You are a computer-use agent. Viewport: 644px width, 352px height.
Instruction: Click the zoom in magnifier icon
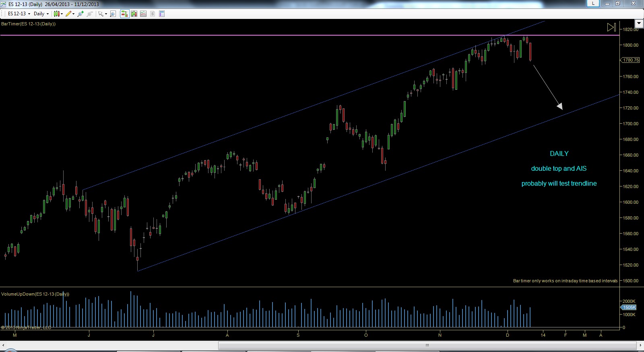pos(80,14)
